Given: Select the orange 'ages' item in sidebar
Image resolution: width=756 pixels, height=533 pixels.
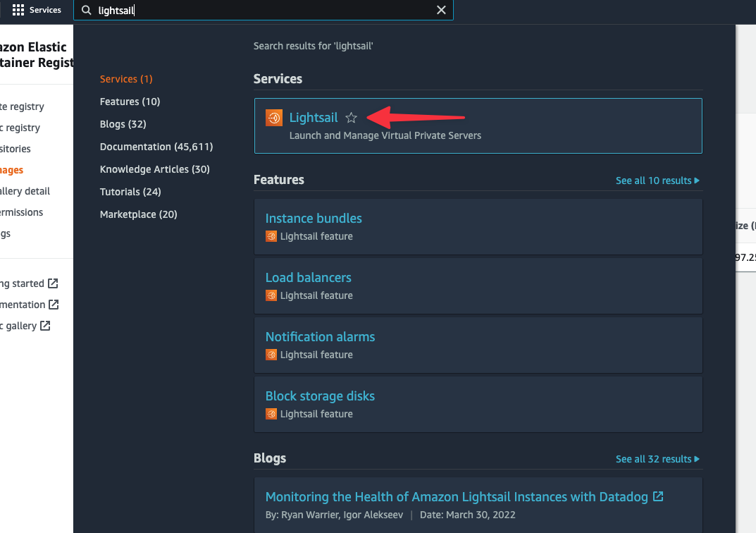Looking at the screenshot, I should pos(11,171).
